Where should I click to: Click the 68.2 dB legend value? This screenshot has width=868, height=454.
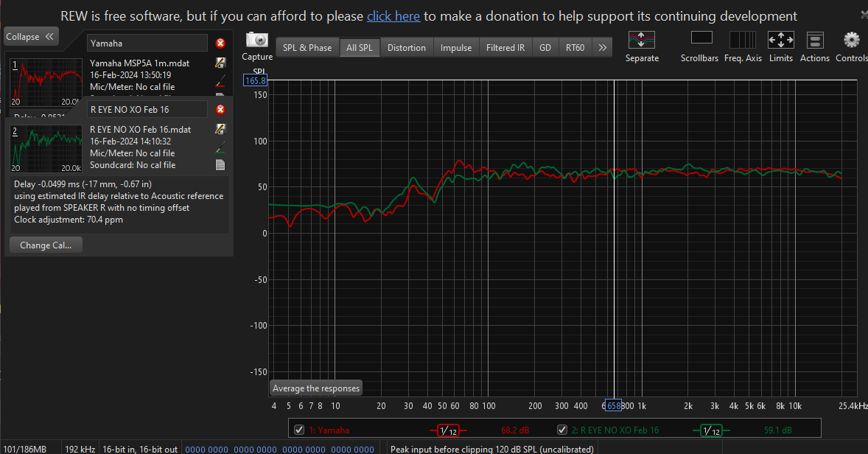point(515,430)
